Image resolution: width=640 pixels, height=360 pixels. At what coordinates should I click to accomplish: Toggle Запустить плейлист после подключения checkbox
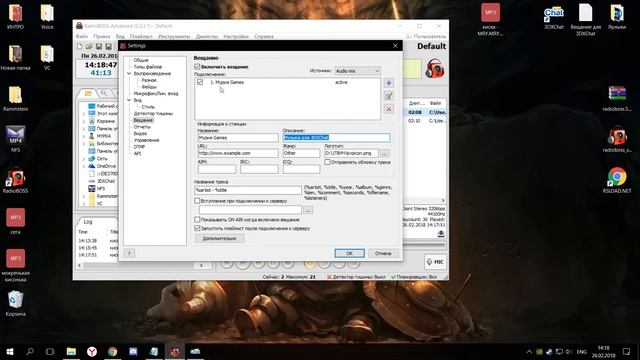(198, 229)
